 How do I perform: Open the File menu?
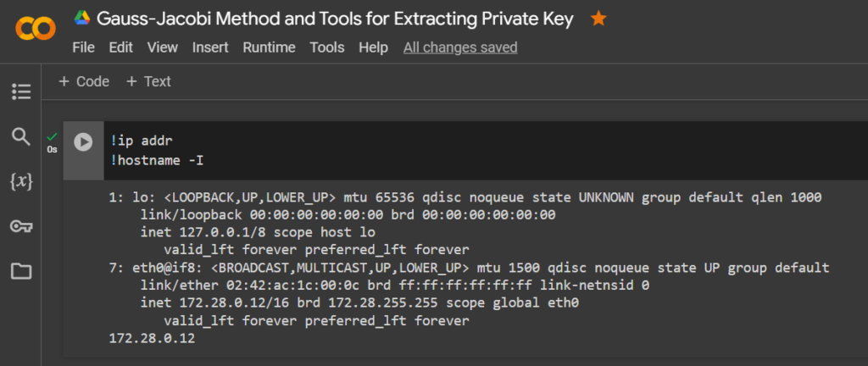[x=84, y=47]
